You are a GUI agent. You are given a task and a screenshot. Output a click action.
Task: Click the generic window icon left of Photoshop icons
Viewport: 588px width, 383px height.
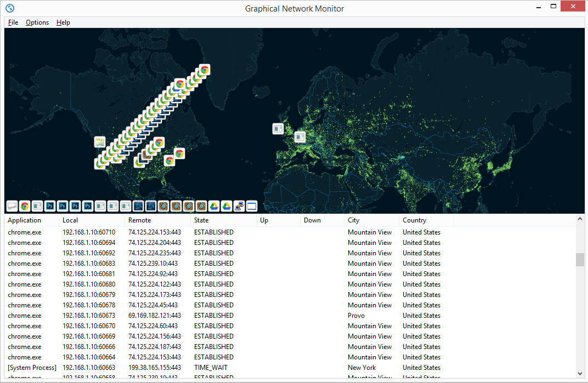(x=37, y=206)
